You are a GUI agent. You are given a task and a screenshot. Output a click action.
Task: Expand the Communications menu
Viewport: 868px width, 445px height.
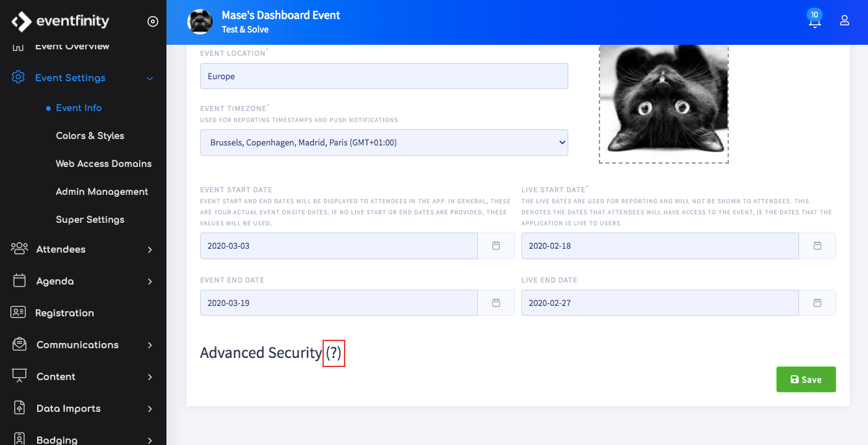pos(83,344)
